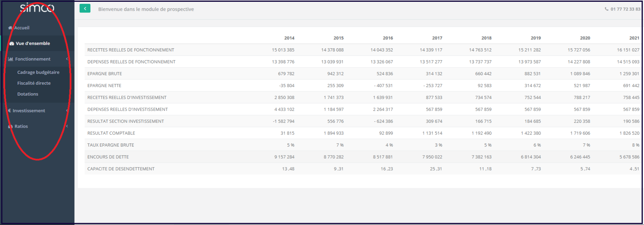Click the phone number 01 77 72 33 83
Screen dimensions: 644x225
[x=625, y=9]
